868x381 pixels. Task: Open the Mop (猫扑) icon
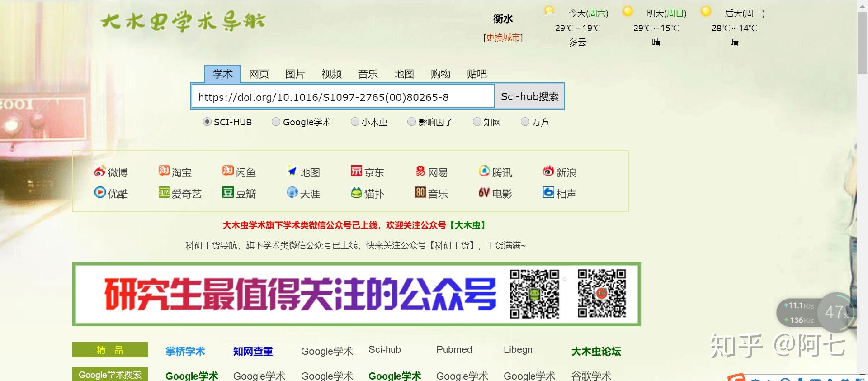click(x=356, y=192)
